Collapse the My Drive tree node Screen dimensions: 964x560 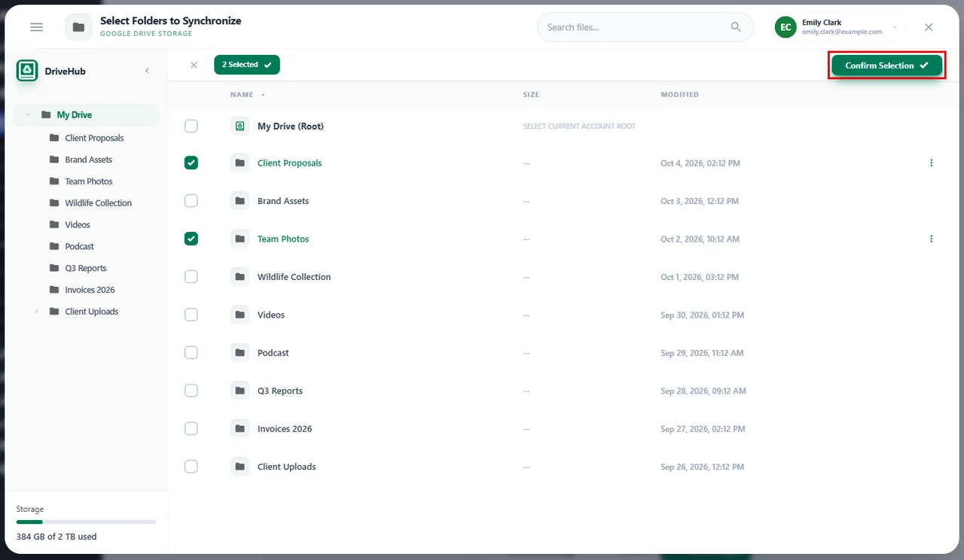coord(28,115)
